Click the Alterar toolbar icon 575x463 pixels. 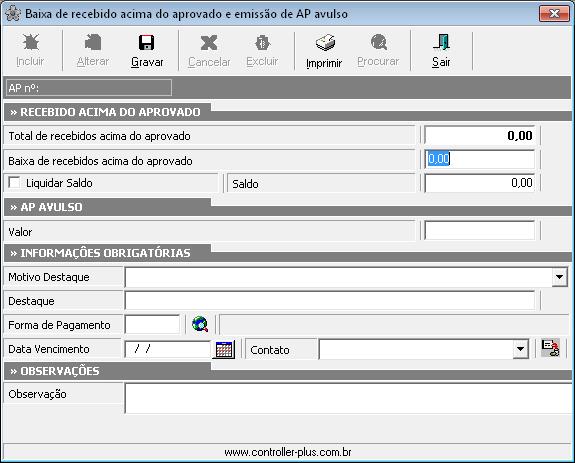[93, 42]
